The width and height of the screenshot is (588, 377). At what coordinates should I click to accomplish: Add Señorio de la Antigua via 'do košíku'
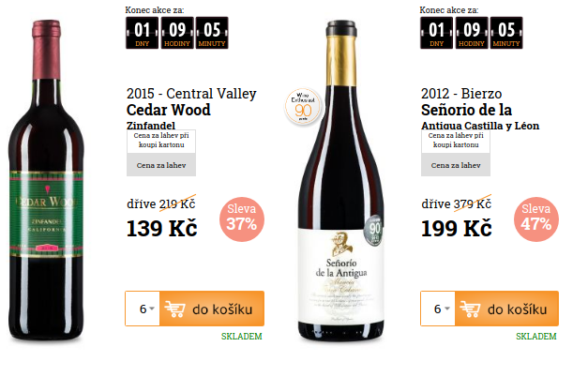(506, 309)
